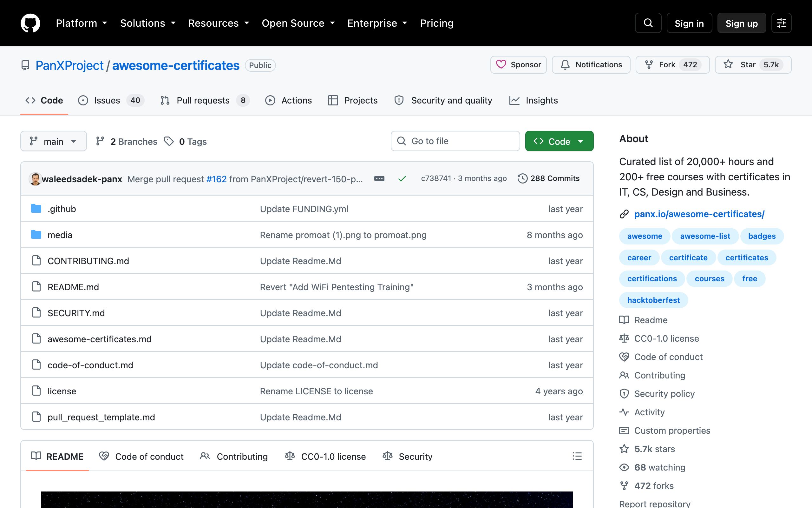Open the Notifications bell button
The height and width of the screenshot is (508, 812).
tap(591, 64)
